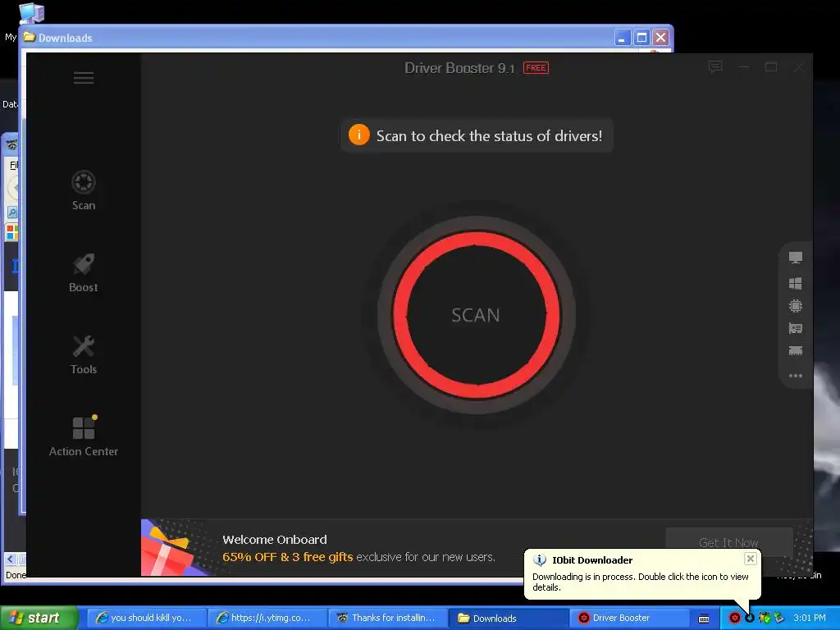This screenshot has height=630, width=840.
Task: Close the IObit Downloader balloon
Action: coord(750,559)
